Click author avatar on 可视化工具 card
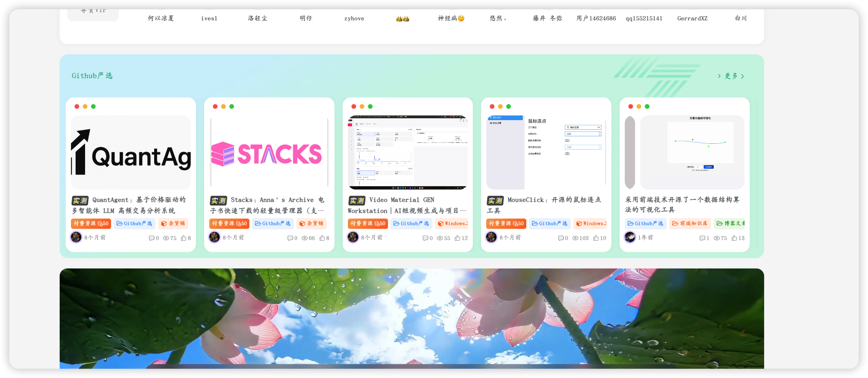 [x=630, y=237]
